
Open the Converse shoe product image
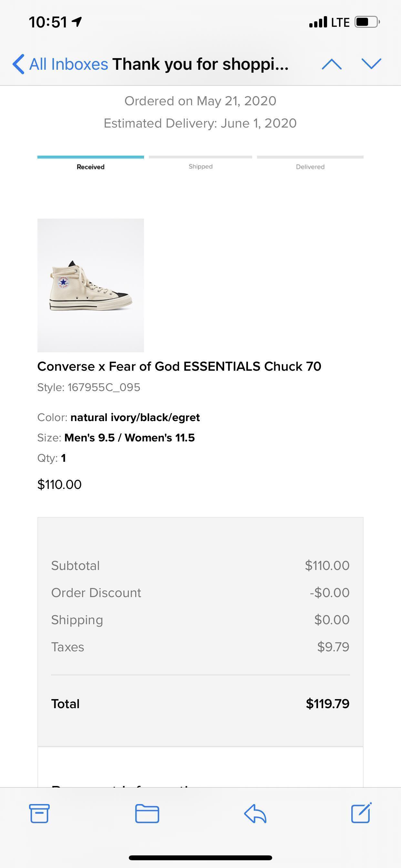[90, 285]
